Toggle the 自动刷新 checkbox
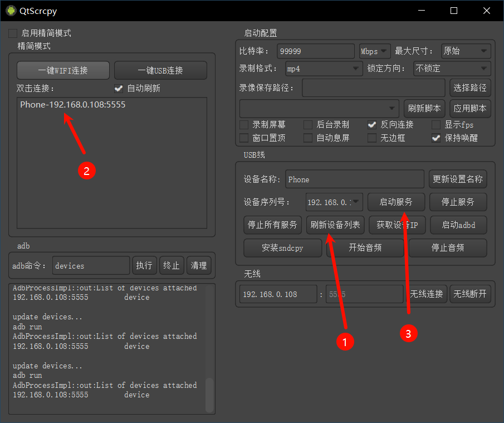Viewport: 504px width, 423px height. [118, 88]
